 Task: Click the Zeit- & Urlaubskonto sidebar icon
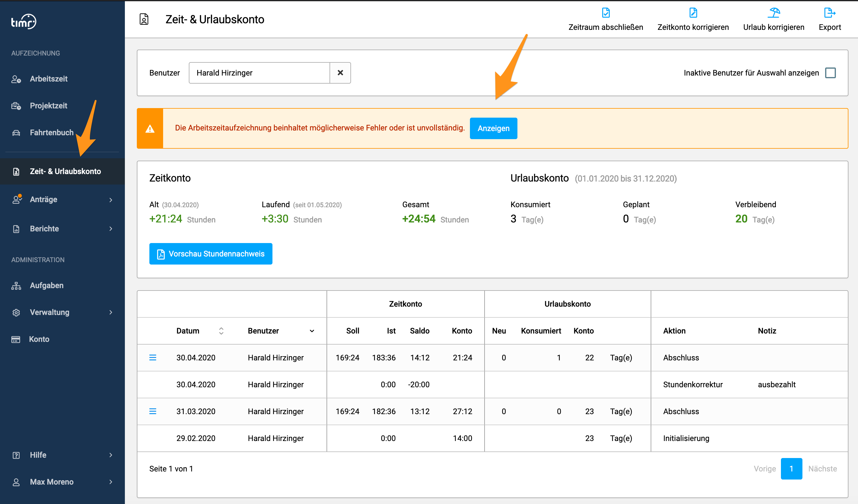(x=16, y=171)
